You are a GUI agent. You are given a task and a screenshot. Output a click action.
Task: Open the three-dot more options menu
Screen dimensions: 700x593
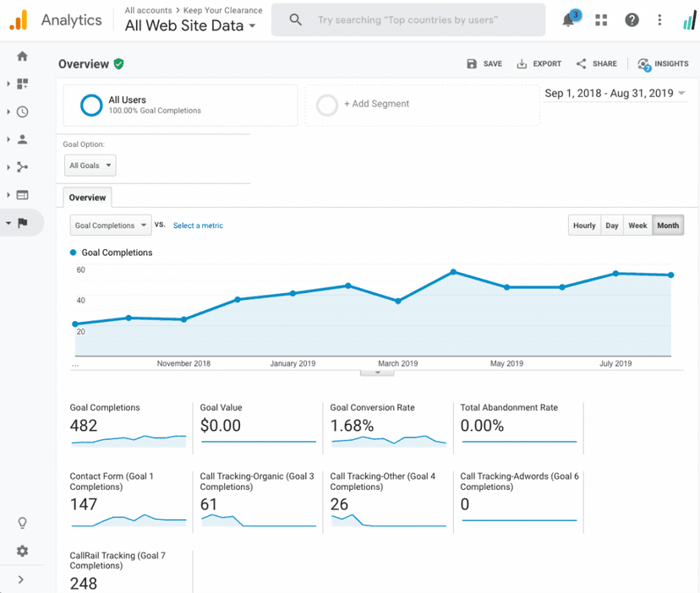pos(660,20)
